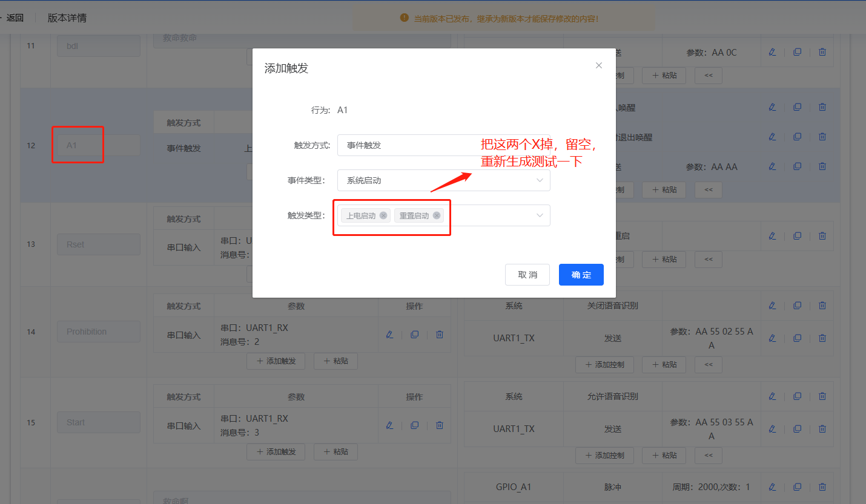
Task: Close the 添加触发 dialog with its X
Action: [x=598, y=65]
